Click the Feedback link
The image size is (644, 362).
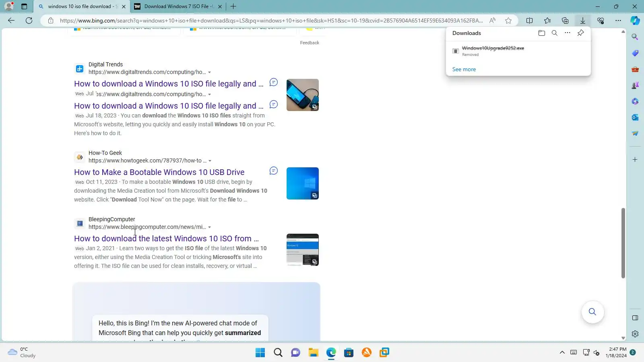(x=310, y=43)
